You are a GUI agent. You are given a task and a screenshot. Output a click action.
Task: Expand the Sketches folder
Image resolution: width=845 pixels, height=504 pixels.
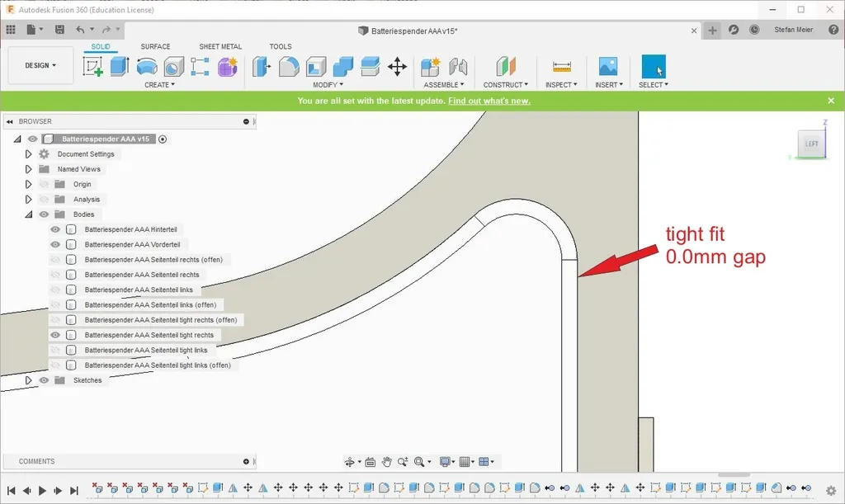pos(29,380)
